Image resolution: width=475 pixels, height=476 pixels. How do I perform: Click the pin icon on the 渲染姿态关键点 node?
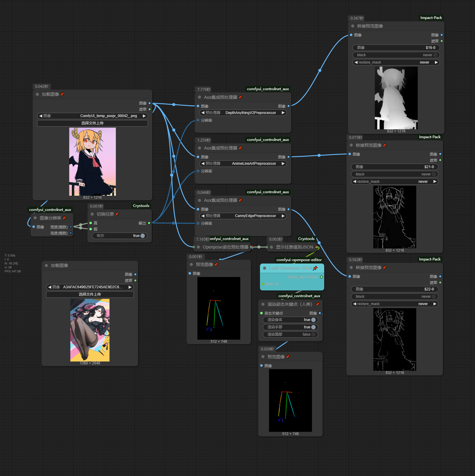coord(317,304)
